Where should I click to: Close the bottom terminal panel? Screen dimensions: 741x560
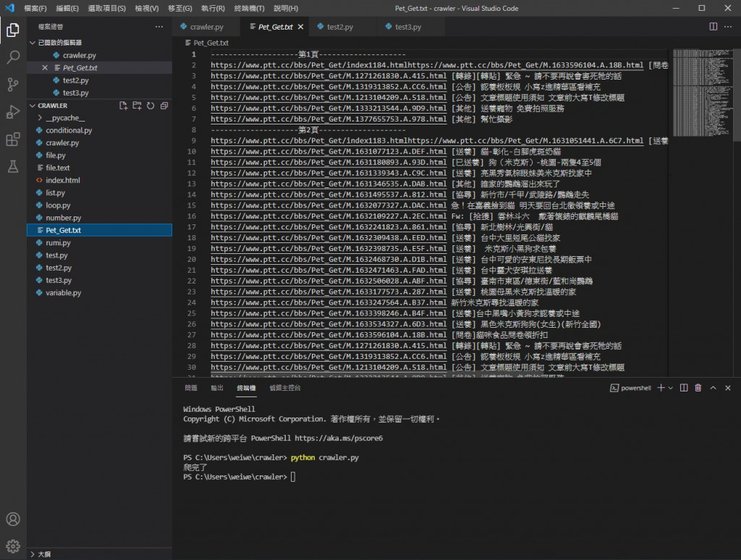[x=728, y=388]
